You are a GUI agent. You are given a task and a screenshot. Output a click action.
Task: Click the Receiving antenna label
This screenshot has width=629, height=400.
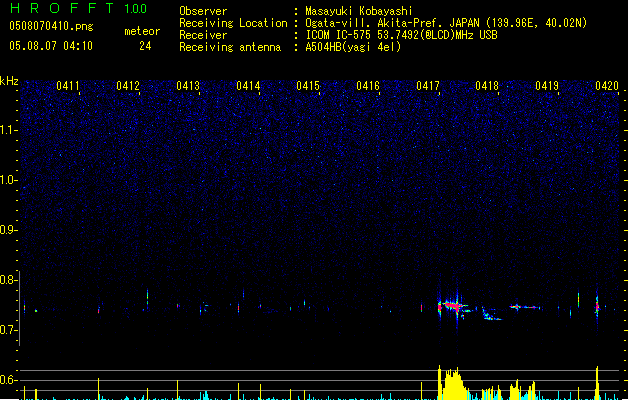pyautogui.click(x=230, y=47)
